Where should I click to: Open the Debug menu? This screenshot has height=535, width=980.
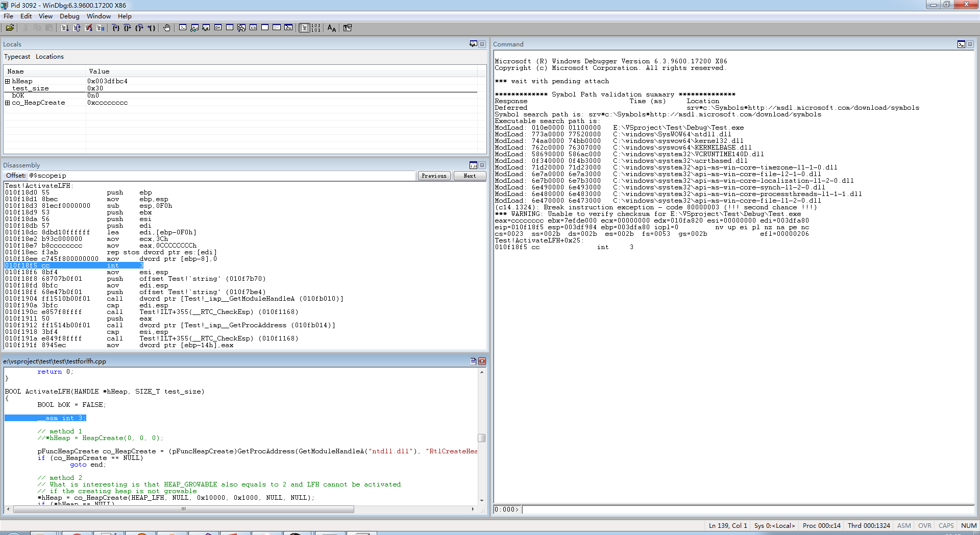pyautogui.click(x=69, y=16)
